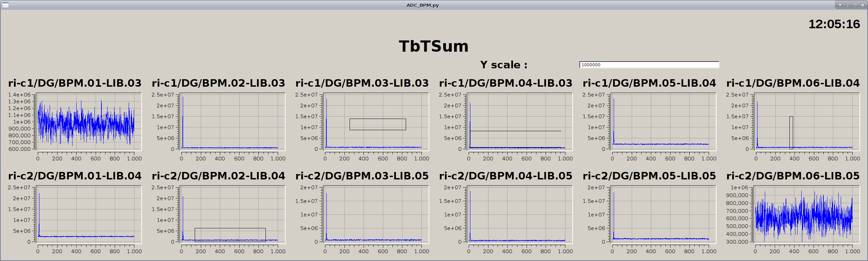Select the ri-c1/DG/BPM.05-LIB.04 graph

pyautogui.click(x=663, y=122)
